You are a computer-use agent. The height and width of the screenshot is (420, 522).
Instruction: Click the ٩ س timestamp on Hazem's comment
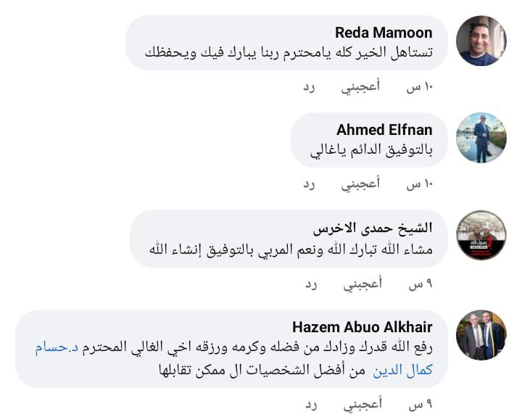coord(420,404)
